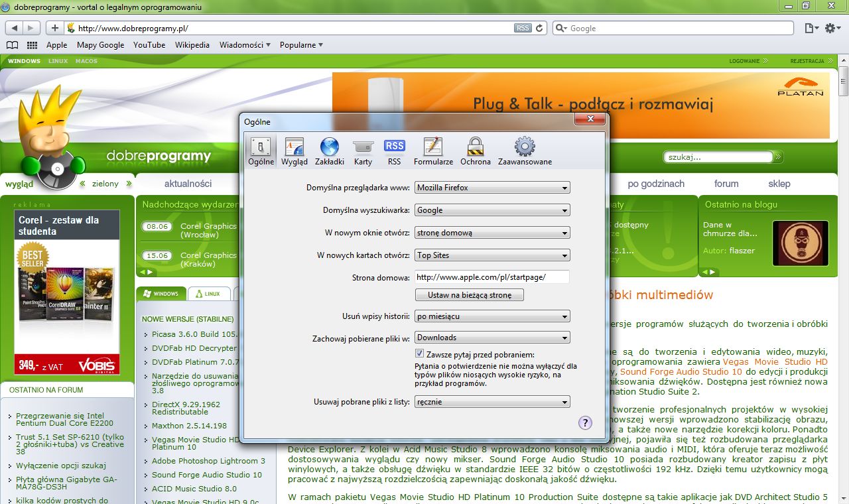Click the blog author avatar thumbnail
849x504 pixels.
[801, 243]
